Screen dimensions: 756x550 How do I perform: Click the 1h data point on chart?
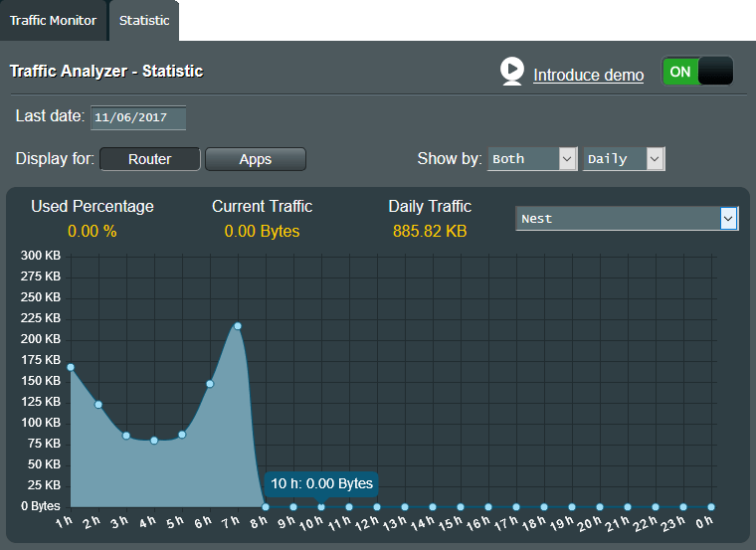pyautogui.click(x=71, y=367)
